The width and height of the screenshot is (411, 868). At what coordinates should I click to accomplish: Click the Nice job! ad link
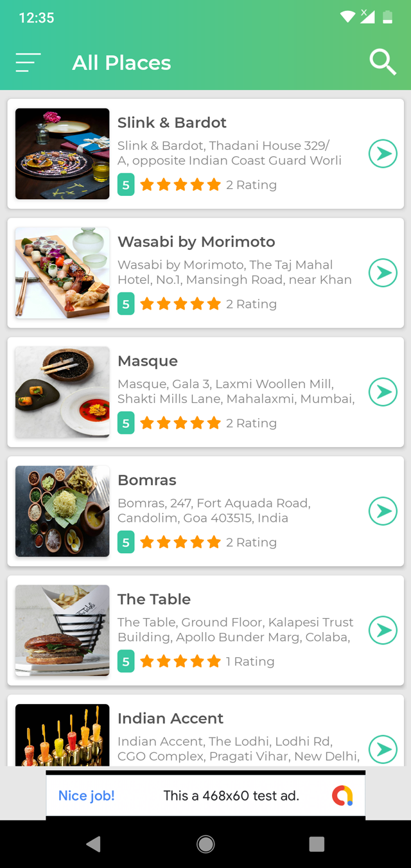click(85, 795)
